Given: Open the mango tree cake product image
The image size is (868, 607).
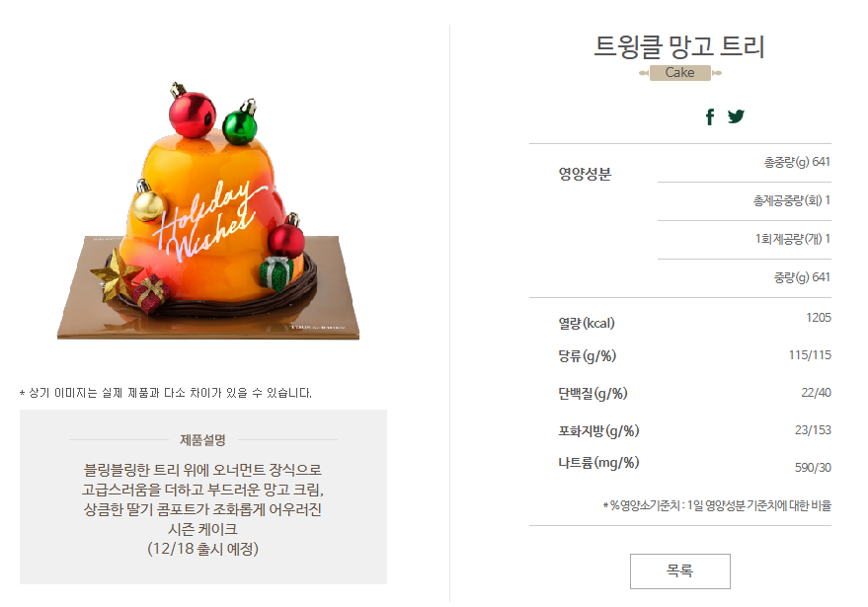Looking at the screenshot, I should tap(208, 210).
